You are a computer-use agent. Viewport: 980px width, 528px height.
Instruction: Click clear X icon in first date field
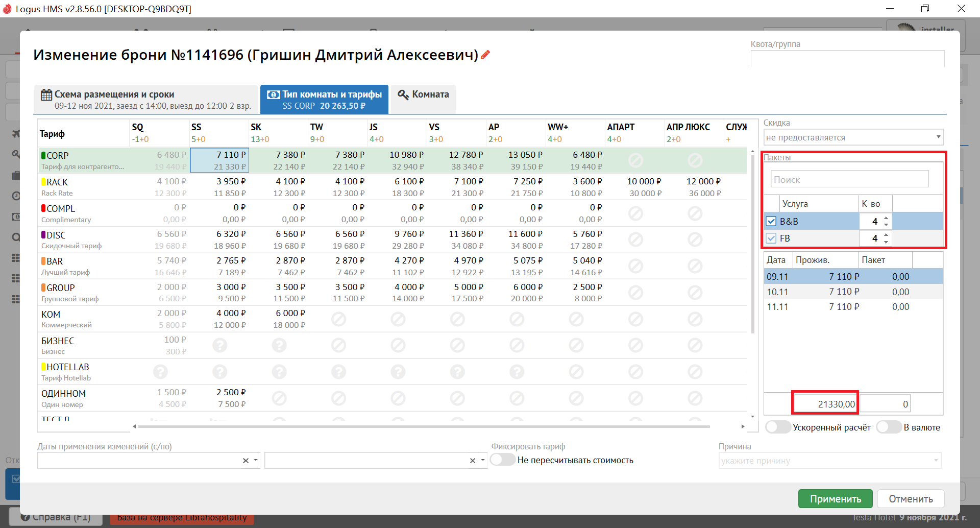tap(246, 461)
